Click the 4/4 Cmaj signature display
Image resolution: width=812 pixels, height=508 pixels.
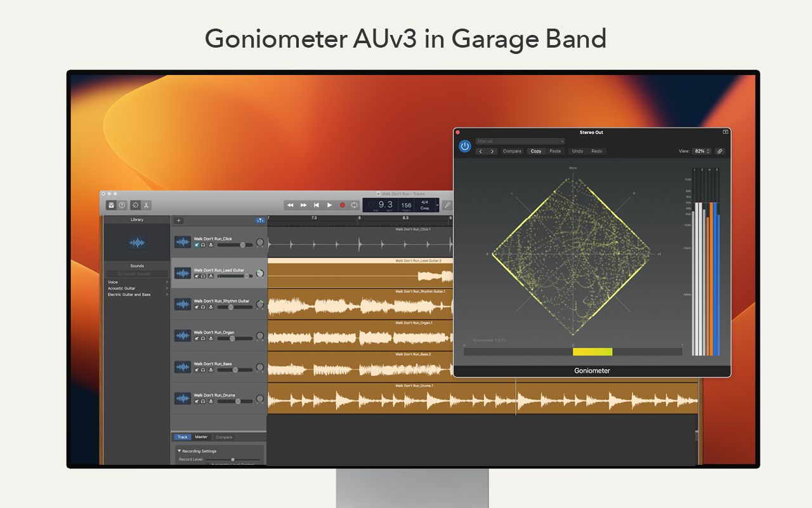[x=425, y=205]
